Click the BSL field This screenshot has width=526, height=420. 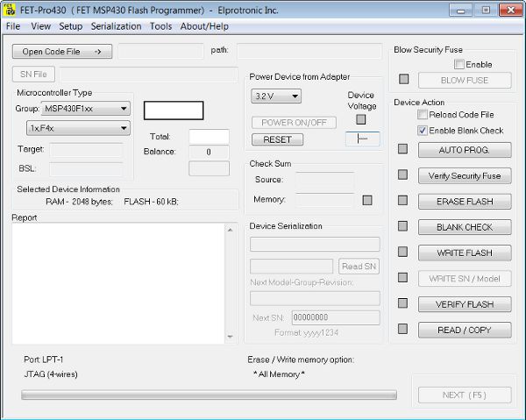tap(86, 168)
